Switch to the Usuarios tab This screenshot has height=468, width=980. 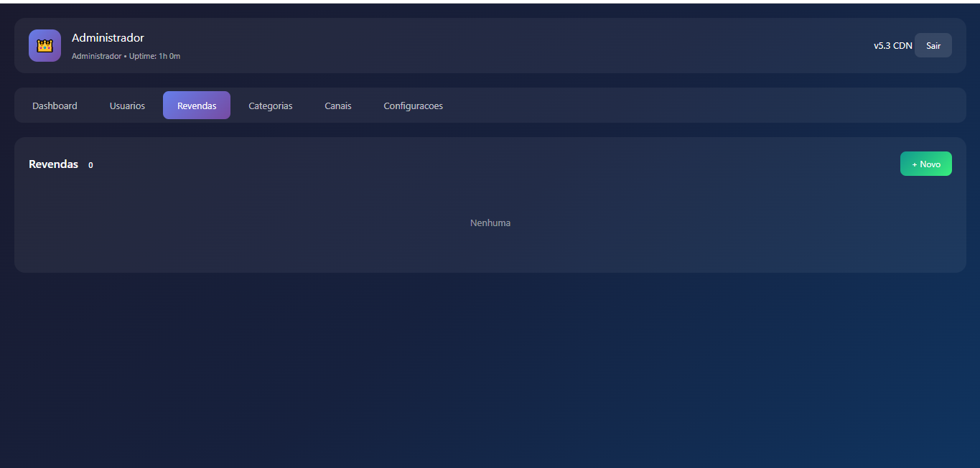point(127,106)
